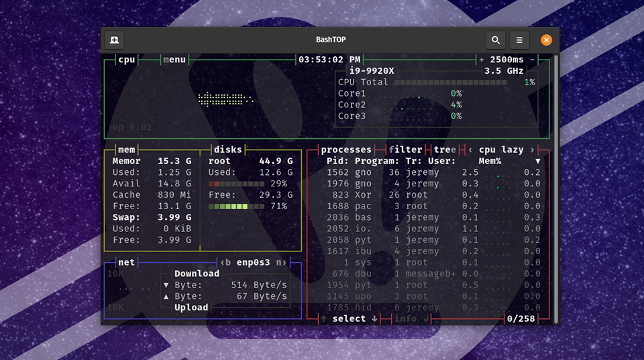Click the up 0:02 uptime text

click(x=132, y=127)
